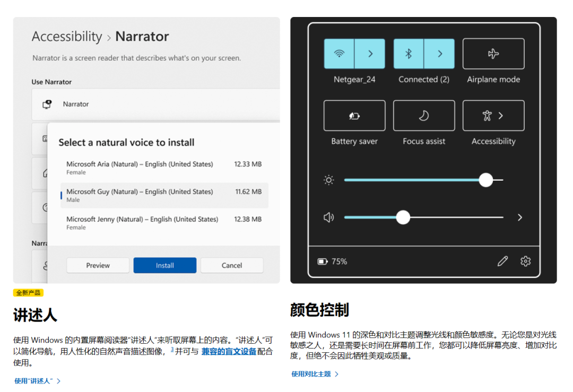The width and height of the screenshot is (573, 392).
Task: Select Microsoft Guy (Natural) voice
Action: pyautogui.click(x=164, y=195)
